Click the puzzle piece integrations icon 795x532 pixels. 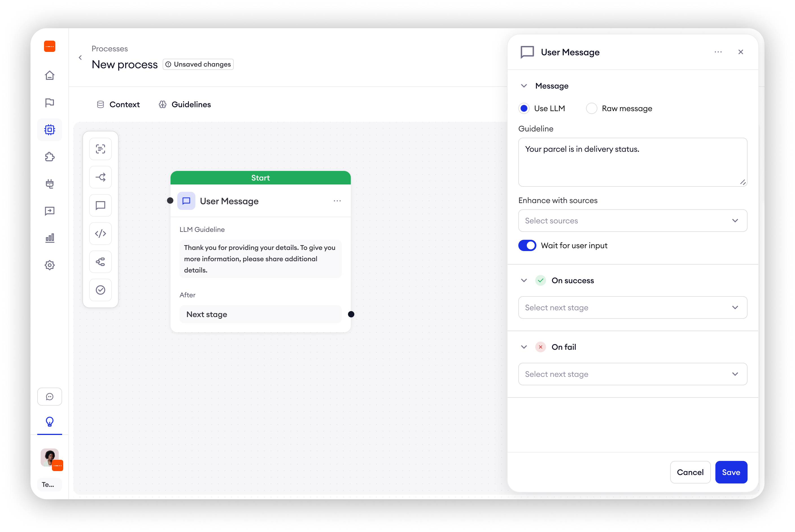(50, 157)
